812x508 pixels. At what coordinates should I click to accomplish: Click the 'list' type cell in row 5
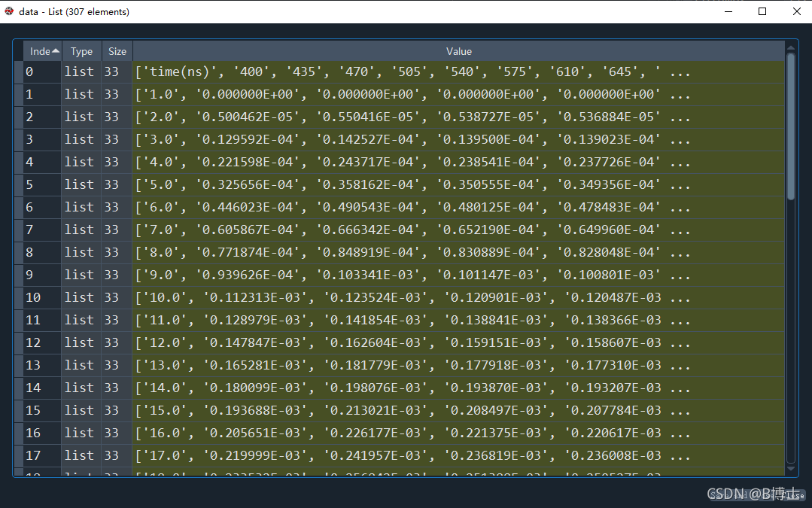click(81, 185)
